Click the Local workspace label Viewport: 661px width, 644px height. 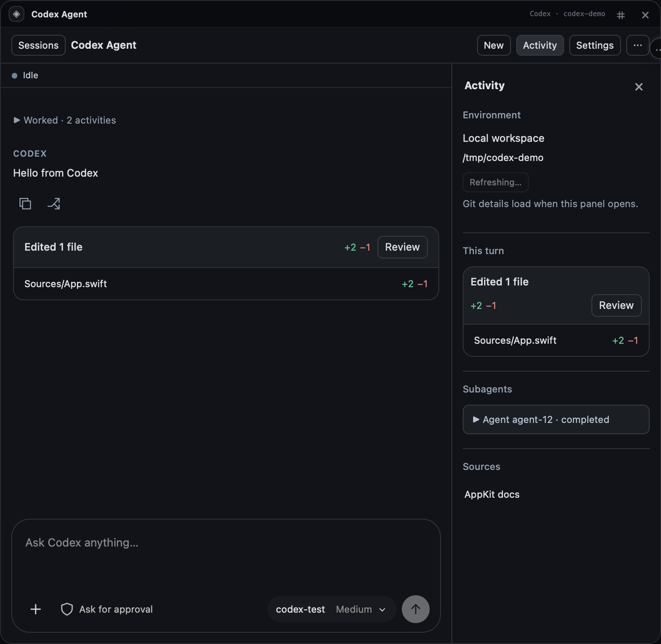click(x=504, y=138)
